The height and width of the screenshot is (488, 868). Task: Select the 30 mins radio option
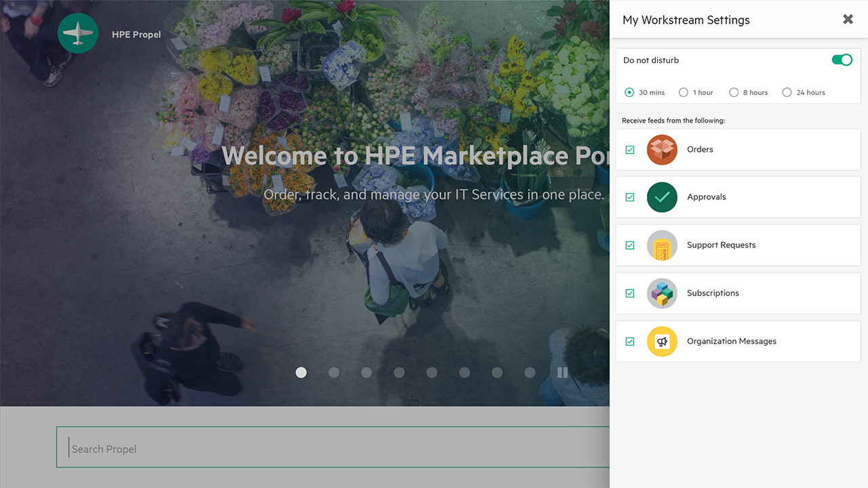point(629,92)
